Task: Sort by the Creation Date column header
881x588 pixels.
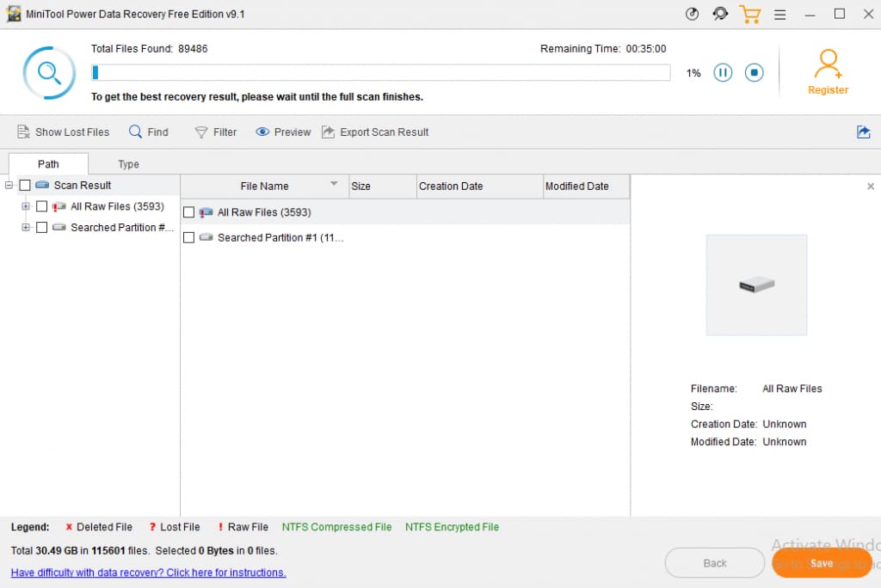Action: click(479, 186)
